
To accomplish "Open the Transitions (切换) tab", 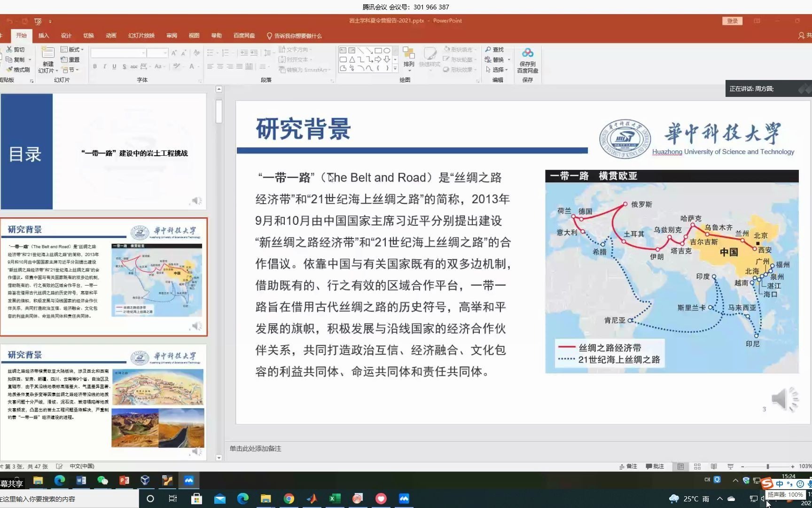I will tap(89, 36).
